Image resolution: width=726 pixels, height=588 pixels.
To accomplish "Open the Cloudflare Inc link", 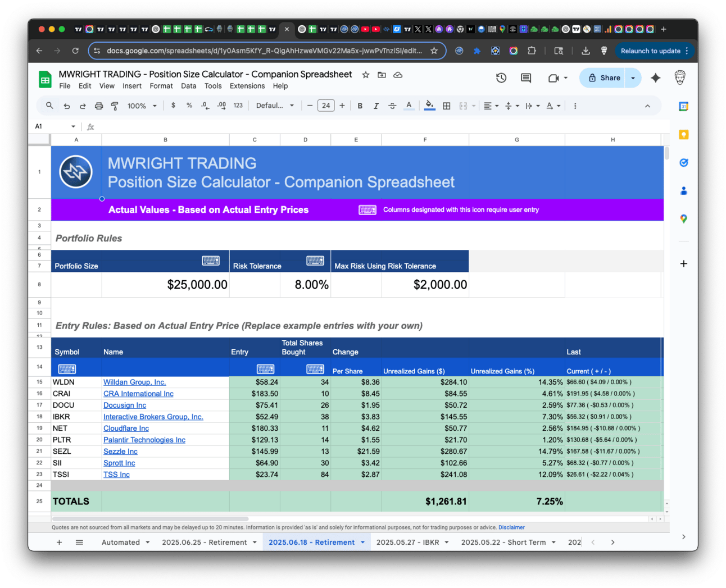I will click(x=126, y=428).
